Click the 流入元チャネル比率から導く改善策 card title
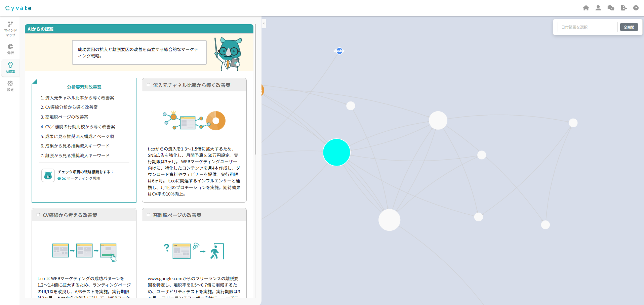 (192, 85)
